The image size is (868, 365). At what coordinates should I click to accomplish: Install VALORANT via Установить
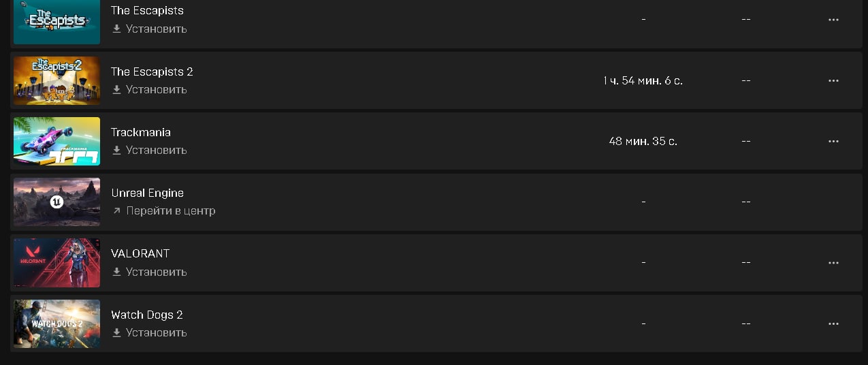[x=156, y=272]
